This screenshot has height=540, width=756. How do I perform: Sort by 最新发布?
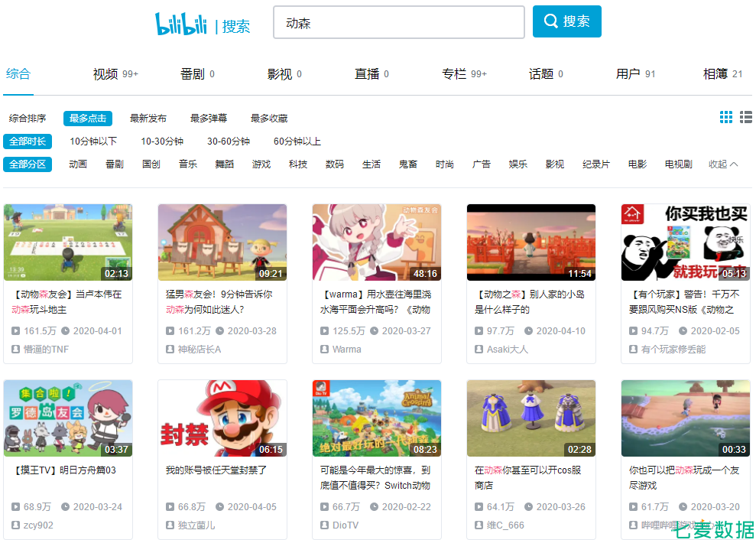coord(148,119)
